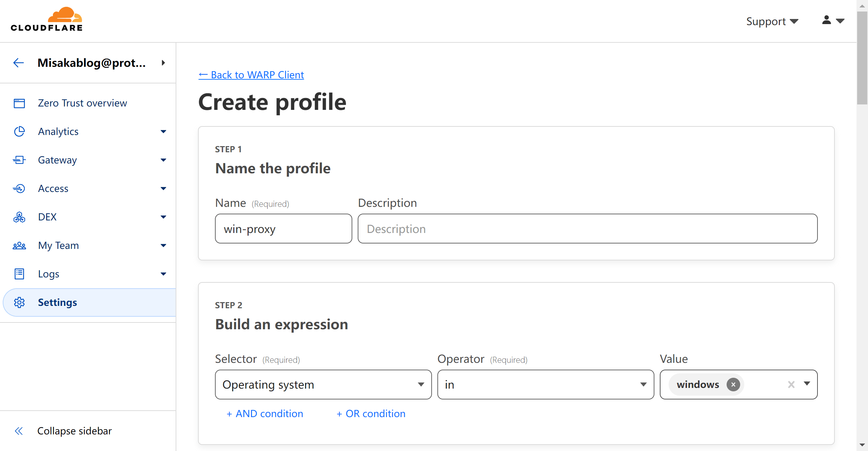Image resolution: width=868 pixels, height=451 pixels.
Task: Click the Cloudflare logo
Action: (46, 20)
